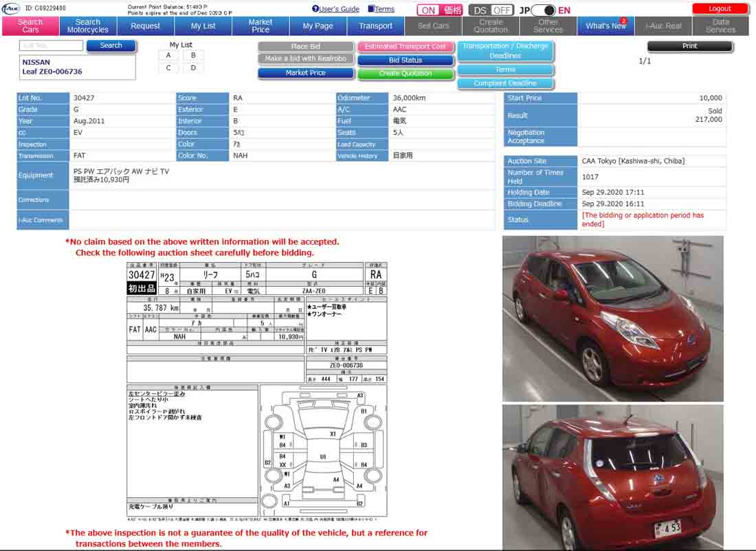Click Estimated Transport Cost button
756x551 pixels.
point(405,46)
